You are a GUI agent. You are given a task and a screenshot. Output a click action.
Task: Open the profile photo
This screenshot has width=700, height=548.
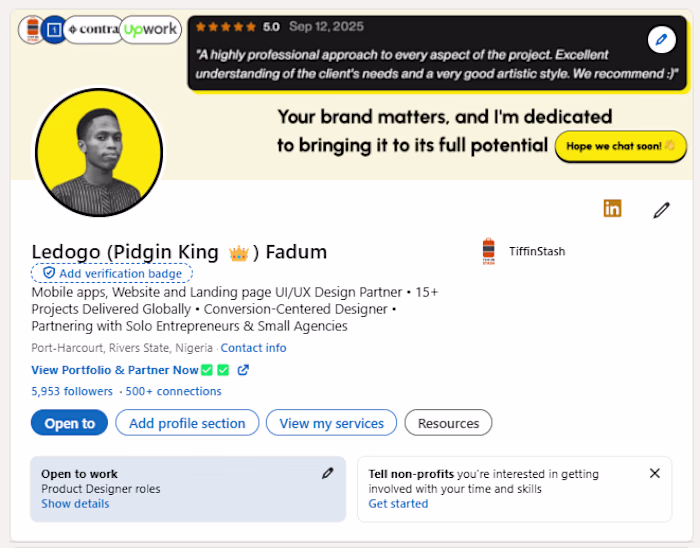(98, 153)
